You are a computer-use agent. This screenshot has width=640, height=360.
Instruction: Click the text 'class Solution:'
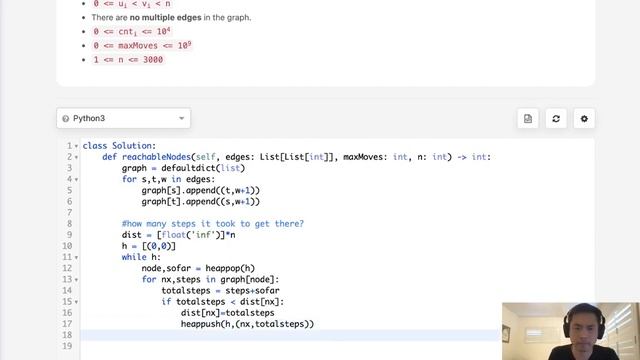(119, 146)
